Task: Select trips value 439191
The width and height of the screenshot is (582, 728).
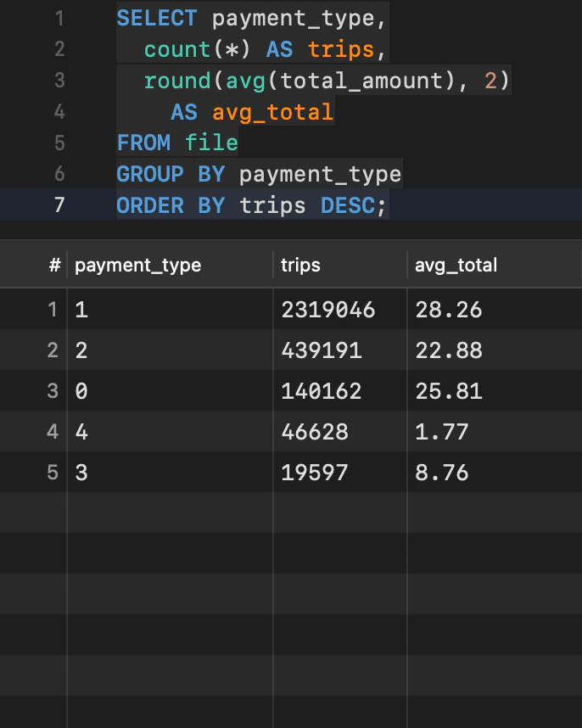Action: pyautogui.click(x=322, y=350)
